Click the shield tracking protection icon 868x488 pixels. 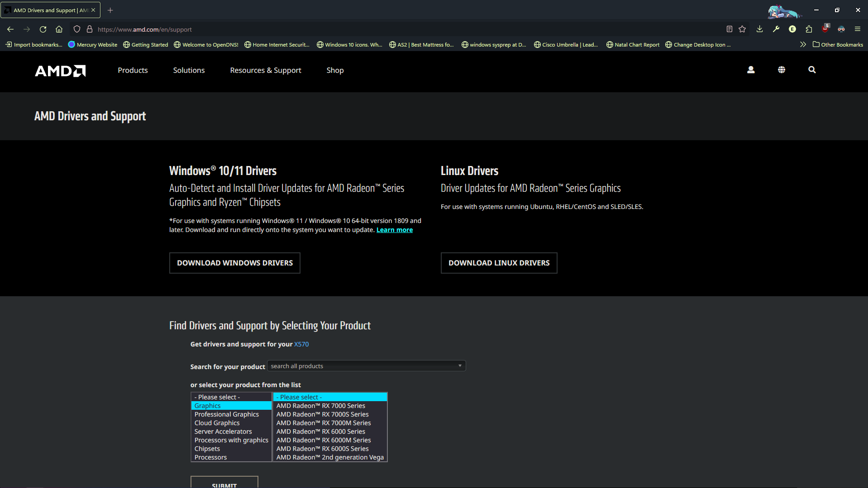[77, 29]
